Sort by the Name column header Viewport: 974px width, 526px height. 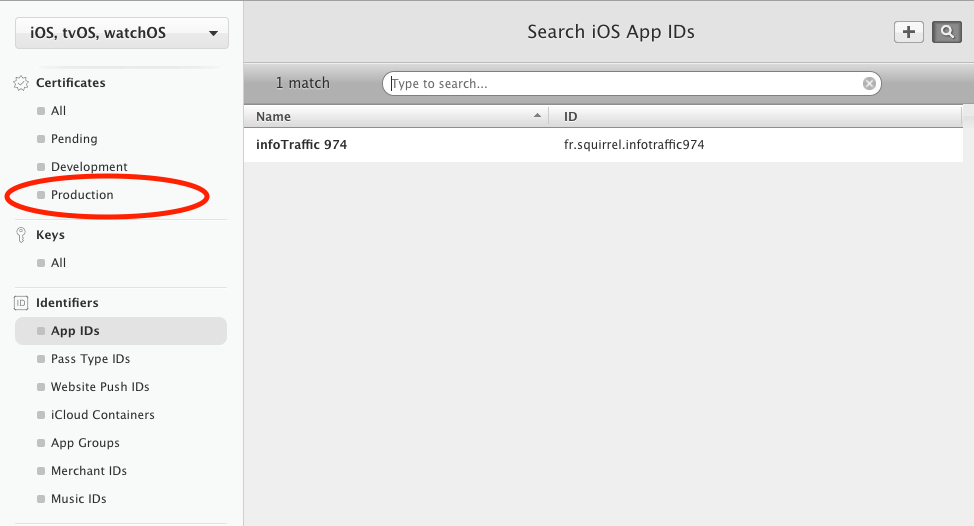tap(396, 117)
